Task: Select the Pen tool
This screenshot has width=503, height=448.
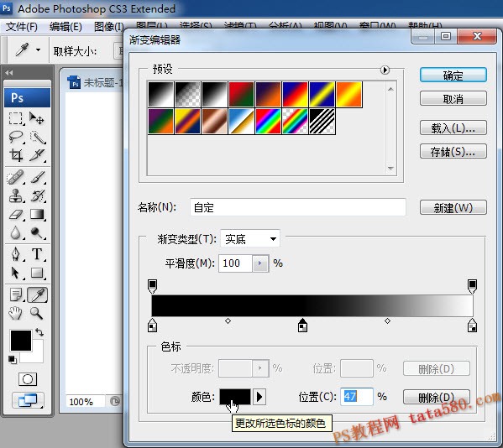Action: click(x=15, y=254)
